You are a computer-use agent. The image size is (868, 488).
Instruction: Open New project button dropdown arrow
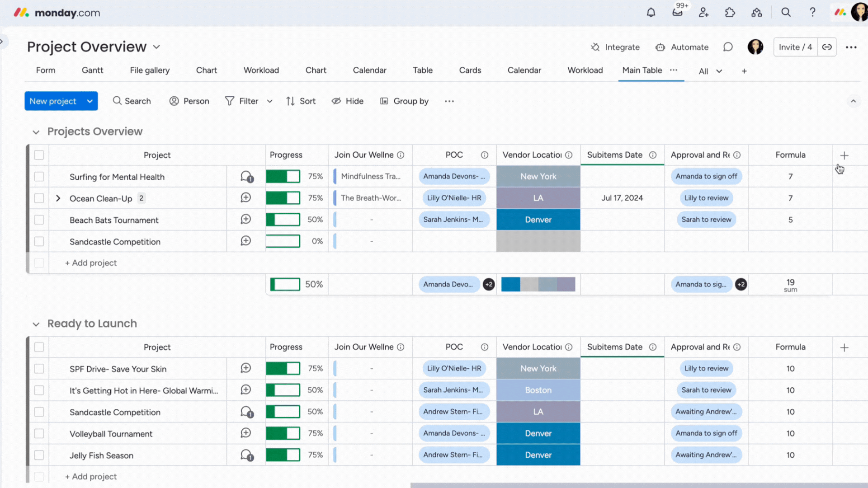pyautogui.click(x=90, y=101)
